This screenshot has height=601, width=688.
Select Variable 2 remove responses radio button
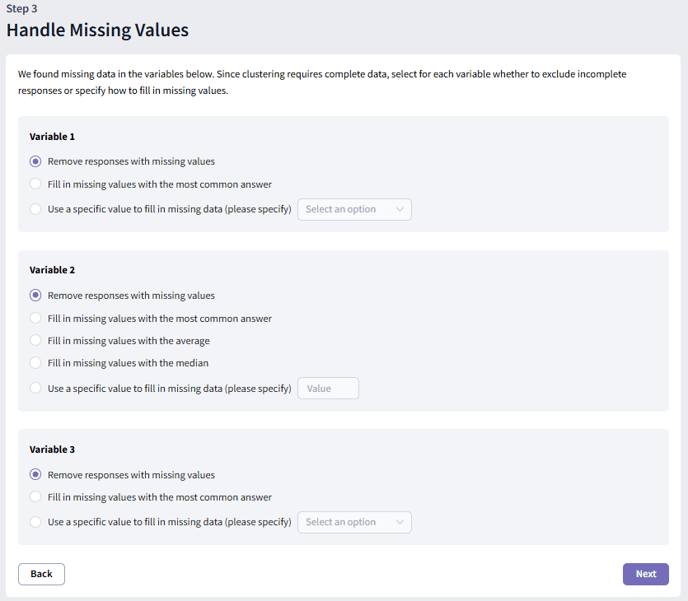pos(36,295)
